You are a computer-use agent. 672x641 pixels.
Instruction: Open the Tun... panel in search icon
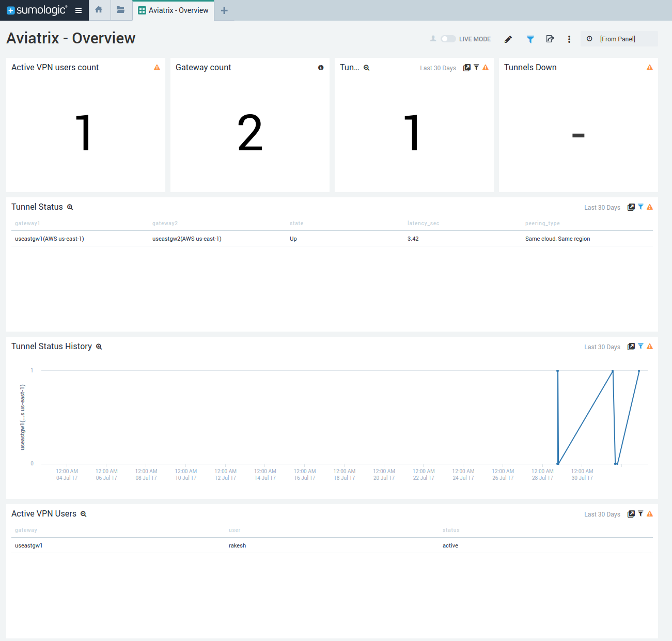tap(467, 68)
